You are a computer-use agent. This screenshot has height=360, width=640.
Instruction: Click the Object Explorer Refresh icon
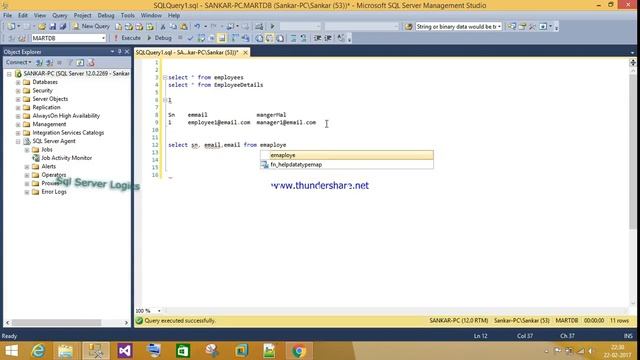pyautogui.click(x=80, y=62)
